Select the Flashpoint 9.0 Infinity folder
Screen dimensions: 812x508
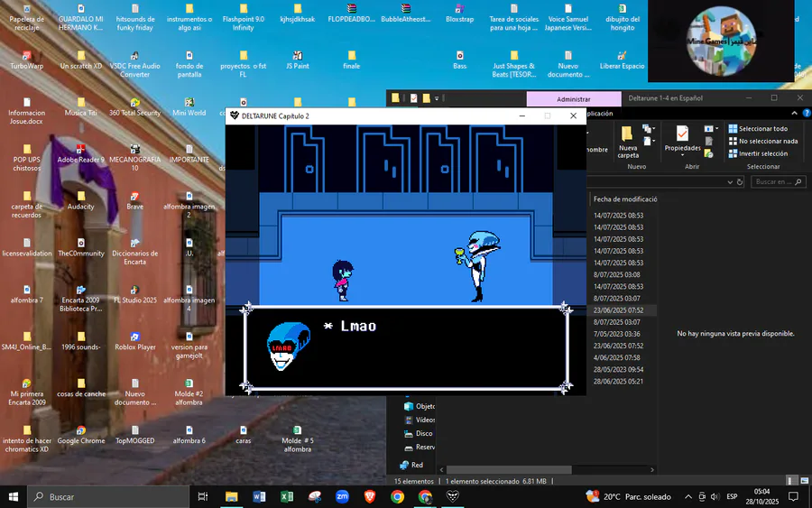[x=243, y=18]
